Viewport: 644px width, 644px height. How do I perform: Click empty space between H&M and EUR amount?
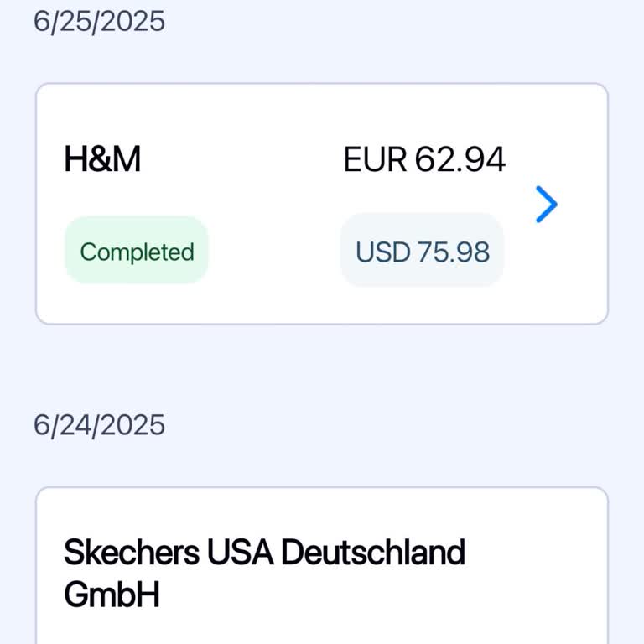(x=241, y=159)
